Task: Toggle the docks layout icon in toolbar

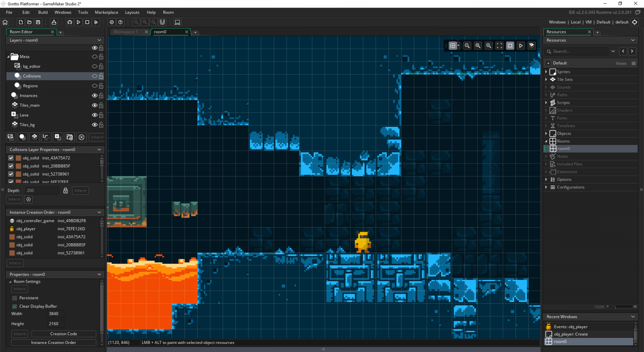Action: tap(162, 22)
